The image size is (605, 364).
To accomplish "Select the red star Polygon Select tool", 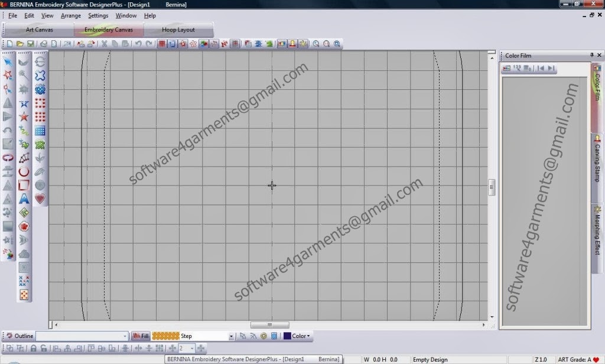I will point(8,75).
